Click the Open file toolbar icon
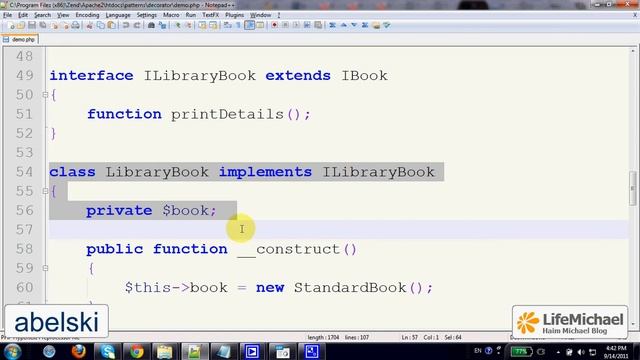Screen dimensions: 640x360 tap(21, 25)
